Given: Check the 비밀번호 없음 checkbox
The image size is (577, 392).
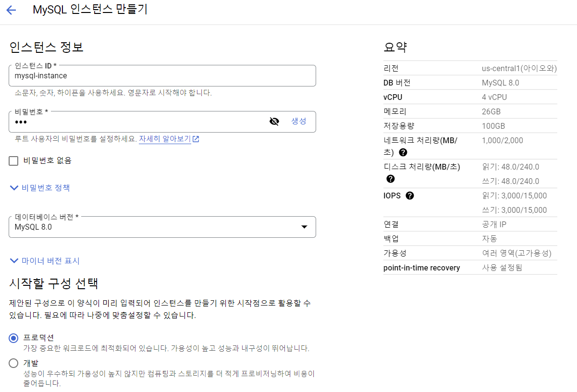Looking at the screenshot, I should [13, 161].
